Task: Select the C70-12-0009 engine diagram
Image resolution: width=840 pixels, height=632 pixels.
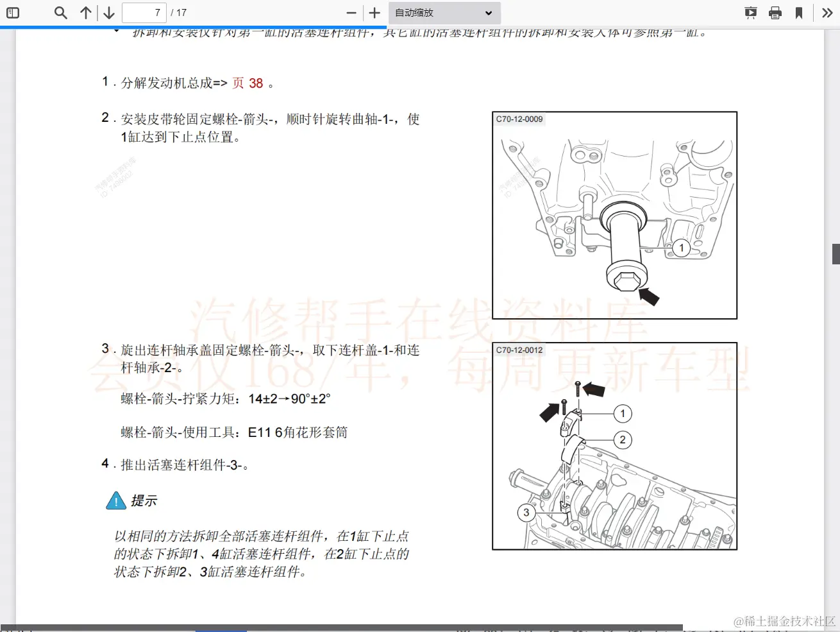Action: (614, 214)
